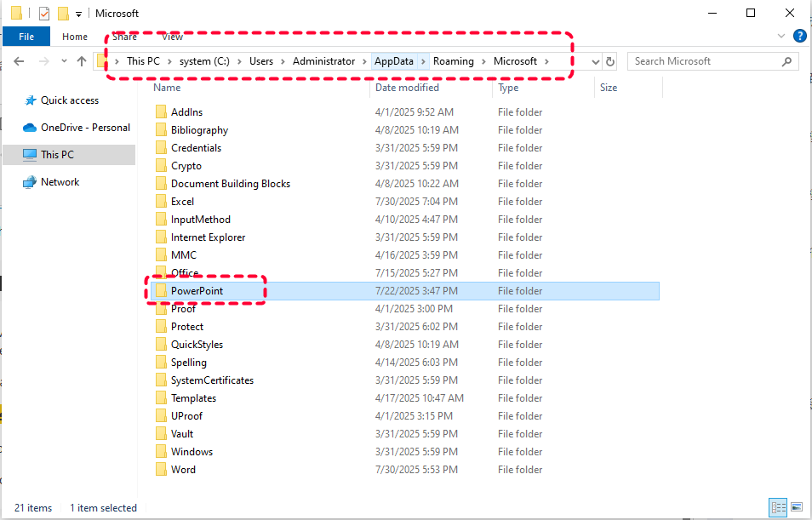This screenshot has width=812, height=520.
Task: Select This PC in the navigation pane
Action: (57, 154)
